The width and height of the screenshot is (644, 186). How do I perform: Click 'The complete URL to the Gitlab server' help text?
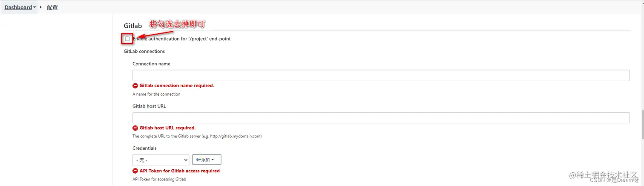pos(197,137)
